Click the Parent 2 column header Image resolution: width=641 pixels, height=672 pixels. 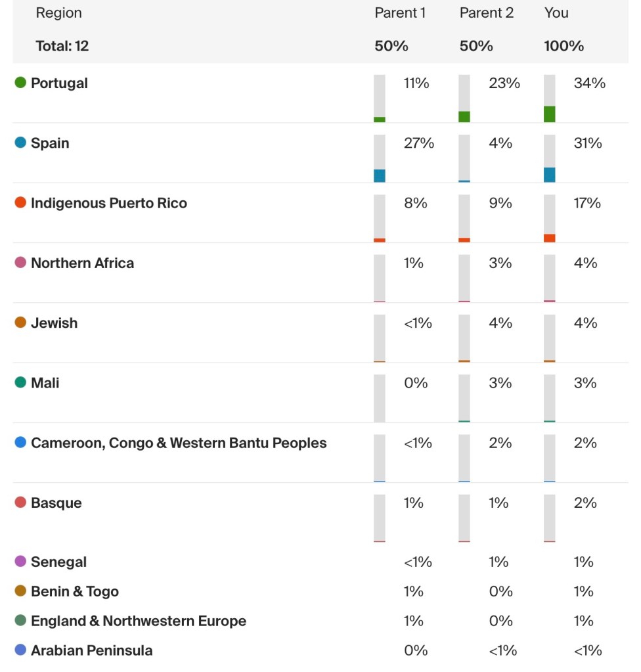point(486,13)
